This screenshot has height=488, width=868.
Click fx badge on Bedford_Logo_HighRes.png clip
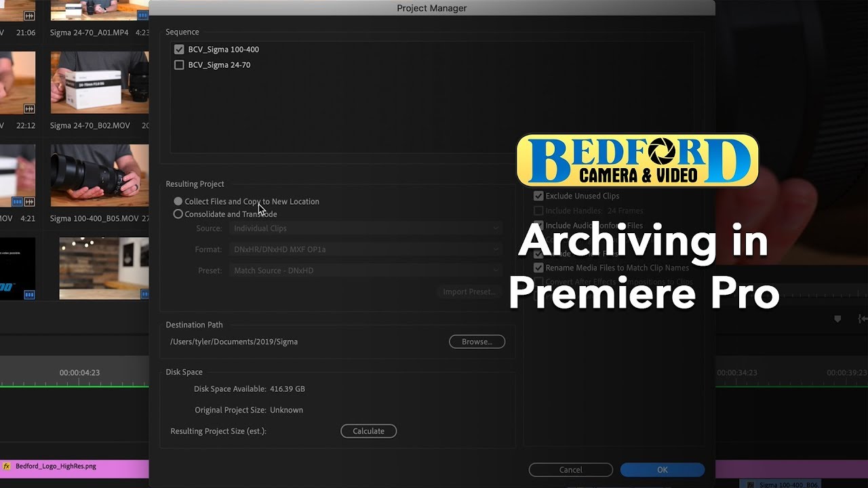tap(7, 466)
